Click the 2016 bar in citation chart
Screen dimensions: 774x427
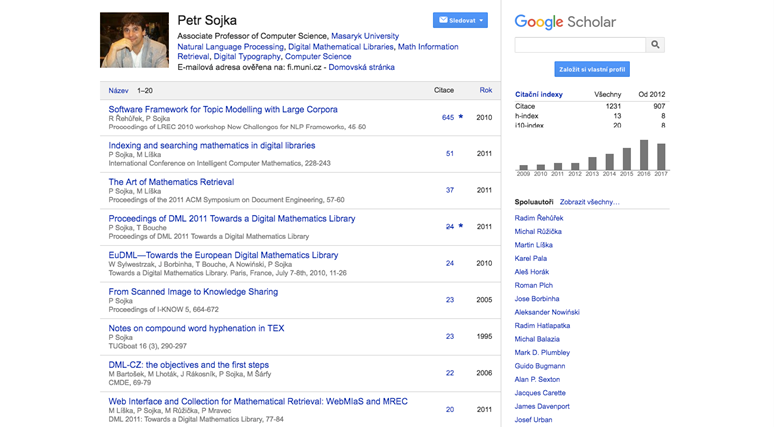pos(644,156)
